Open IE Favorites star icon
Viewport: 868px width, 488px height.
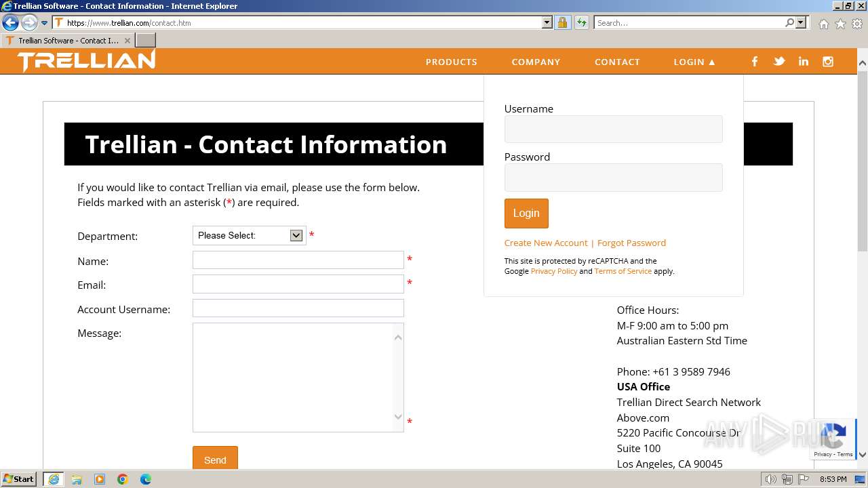(840, 24)
